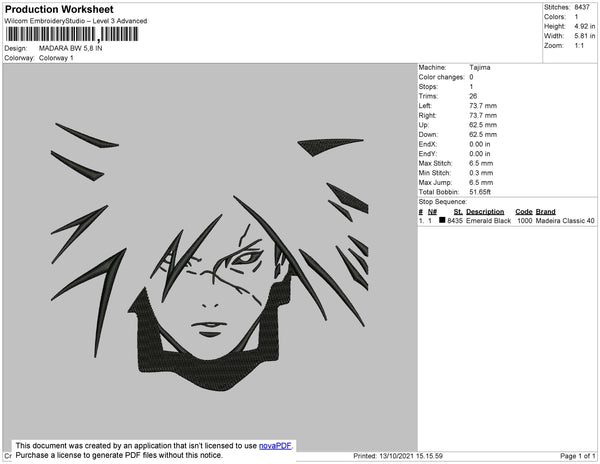Click Total Bobbin value 51.65ft
Screen dimensions: 600x464
tap(480, 192)
